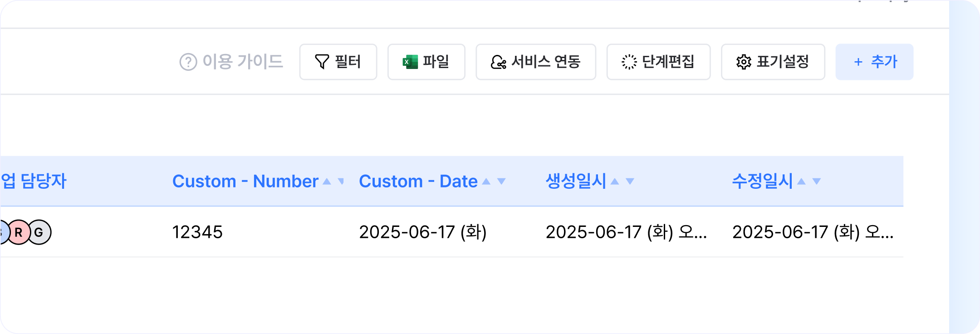The image size is (980, 334).
Task: Select the pink R assignee avatar
Action: click(19, 232)
